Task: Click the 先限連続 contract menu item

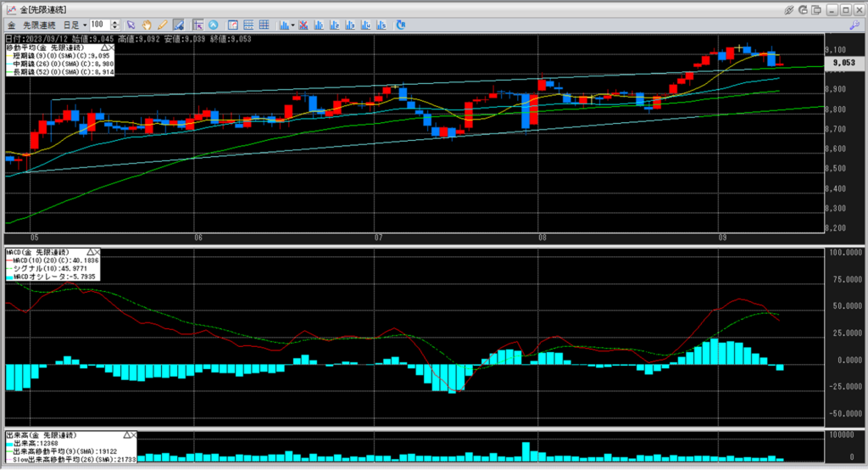Action: pos(39,25)
